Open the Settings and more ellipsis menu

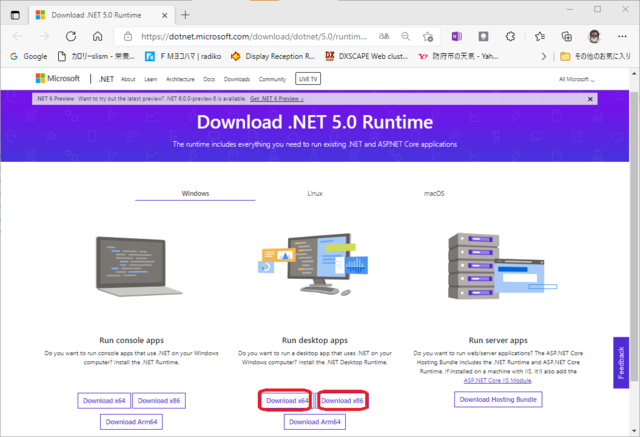point(622,36)
